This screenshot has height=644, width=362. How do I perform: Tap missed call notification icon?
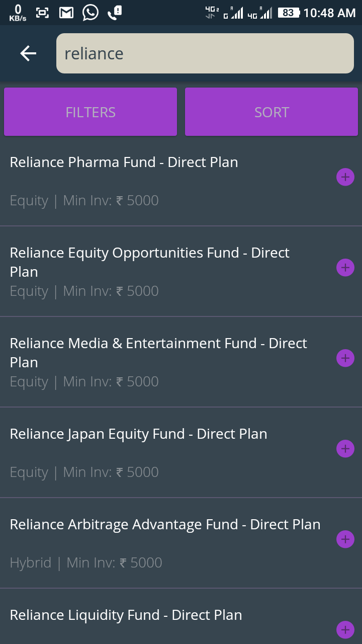pyautogui.click(x=115, y=13)
